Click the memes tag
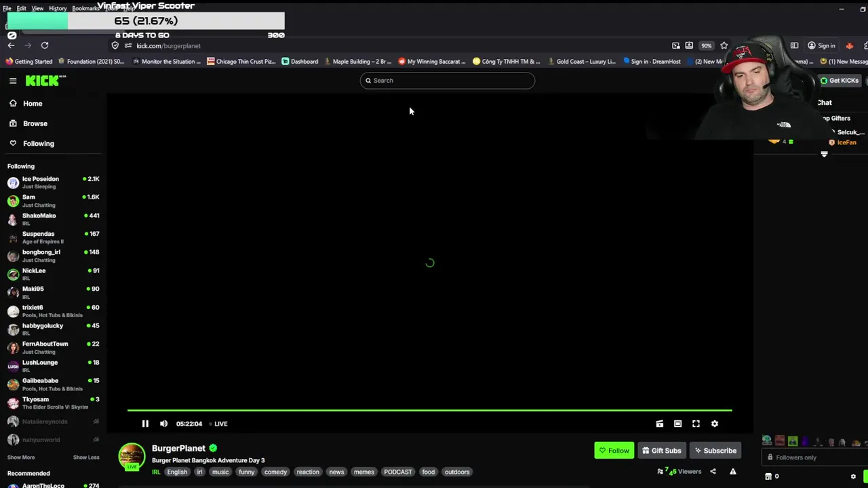 364,472
